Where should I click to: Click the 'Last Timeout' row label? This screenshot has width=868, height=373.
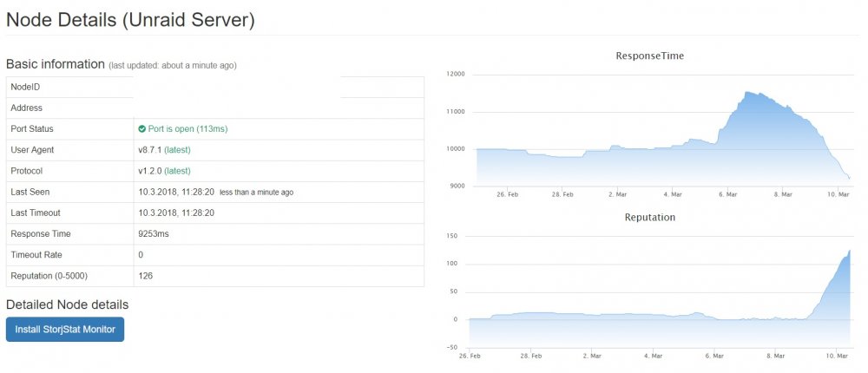pos(36,213)
